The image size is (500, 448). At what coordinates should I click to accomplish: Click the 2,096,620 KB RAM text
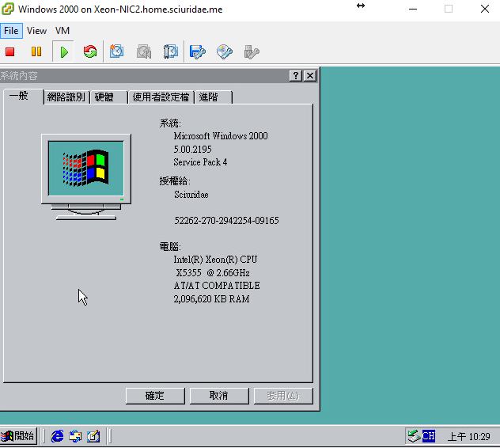click(211, 299)
